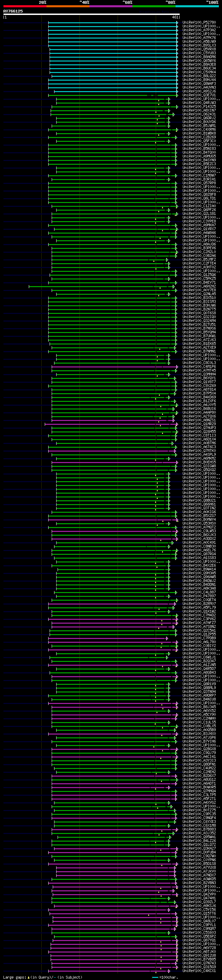Click UniRef100_Q2LS81 label
The height and width of the screenshot is (980, 222).
(x=199, y=214)
